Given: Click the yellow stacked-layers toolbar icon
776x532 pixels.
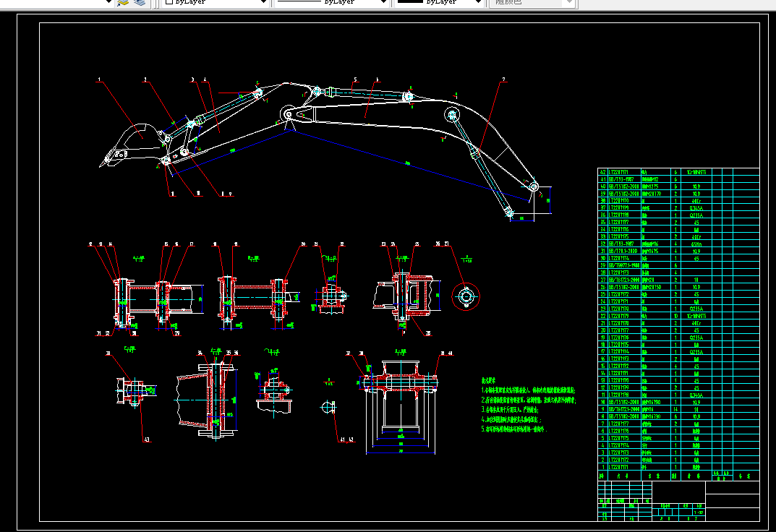Looking at the screenshot, I should (123, 2).
